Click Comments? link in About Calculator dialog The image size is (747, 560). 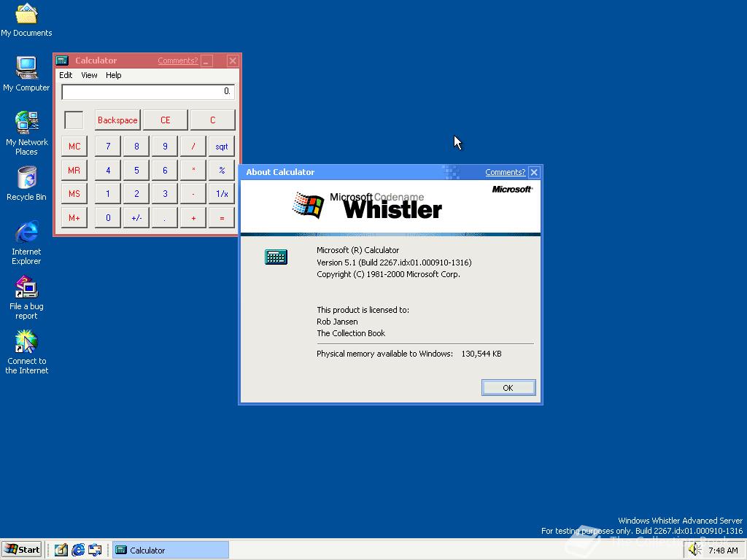pyautogui.click(x=505, y=172)
